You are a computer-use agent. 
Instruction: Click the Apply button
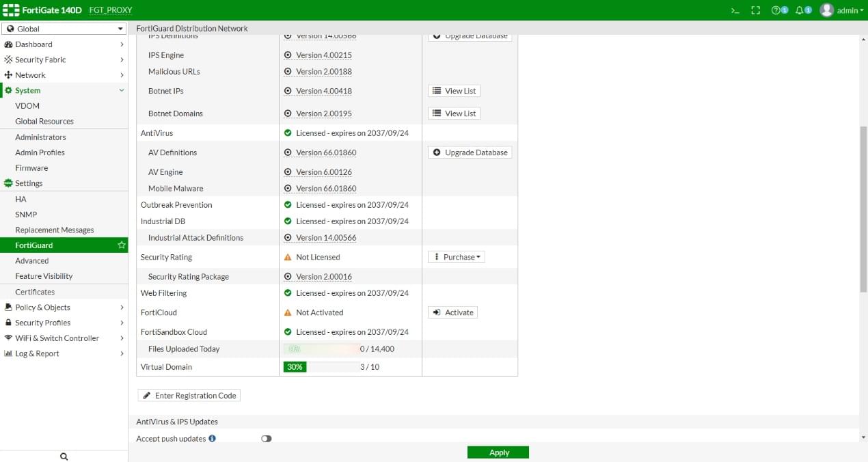pyautogui.click(x=498, y=452)
